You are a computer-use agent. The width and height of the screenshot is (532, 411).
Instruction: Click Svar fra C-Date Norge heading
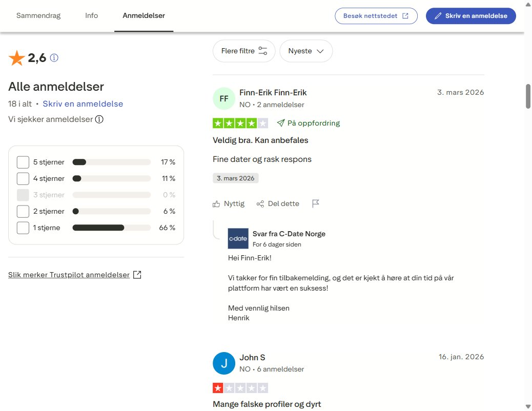[x=289, y=234]
